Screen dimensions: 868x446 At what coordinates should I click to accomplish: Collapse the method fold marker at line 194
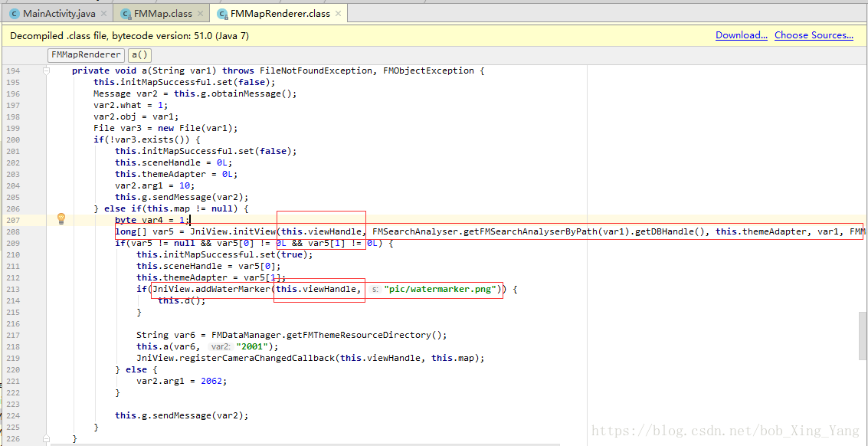pos(47,71)
